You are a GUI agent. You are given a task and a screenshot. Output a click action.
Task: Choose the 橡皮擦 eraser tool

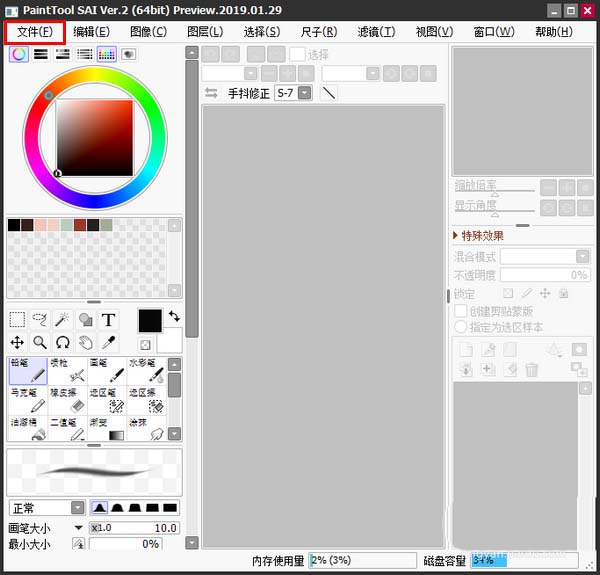68,400
